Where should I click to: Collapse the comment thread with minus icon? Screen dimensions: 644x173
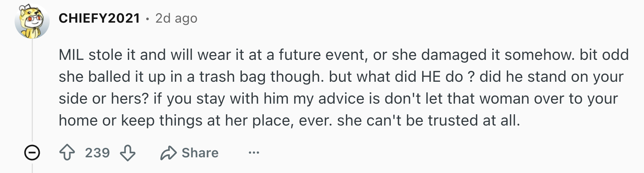click(x=32, y=153)
